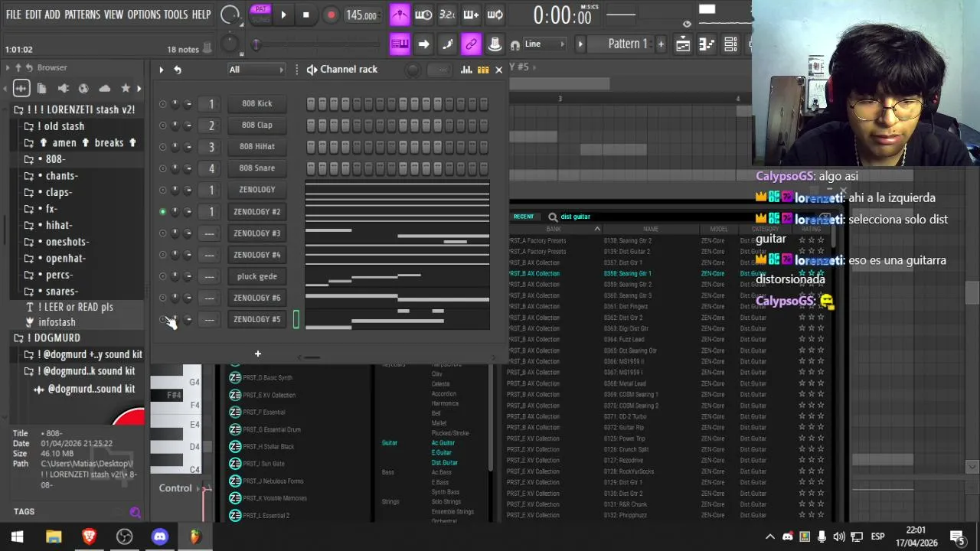Open the EDIT menu
The height and width of the screenshot is (551, 980).
pos(33,15)
